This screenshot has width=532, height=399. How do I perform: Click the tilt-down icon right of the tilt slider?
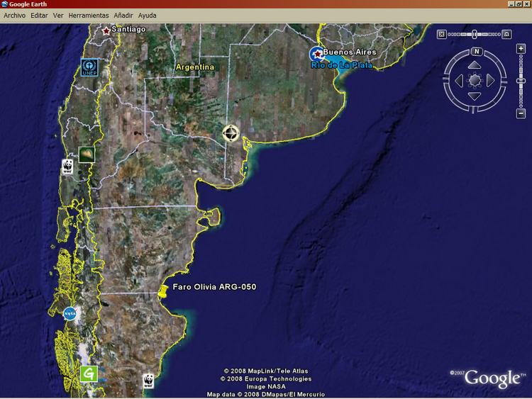[506, 34]
